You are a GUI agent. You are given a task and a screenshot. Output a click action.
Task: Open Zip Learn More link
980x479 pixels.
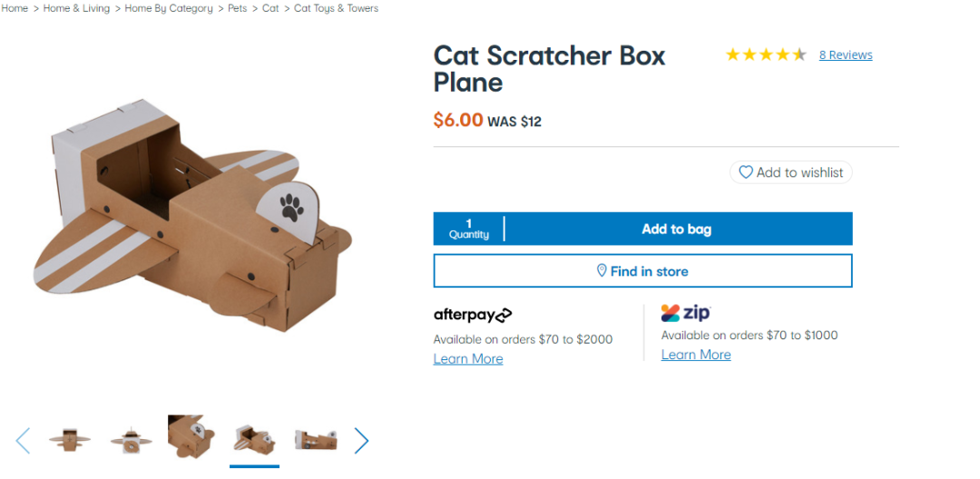click(x=696, y=355)
